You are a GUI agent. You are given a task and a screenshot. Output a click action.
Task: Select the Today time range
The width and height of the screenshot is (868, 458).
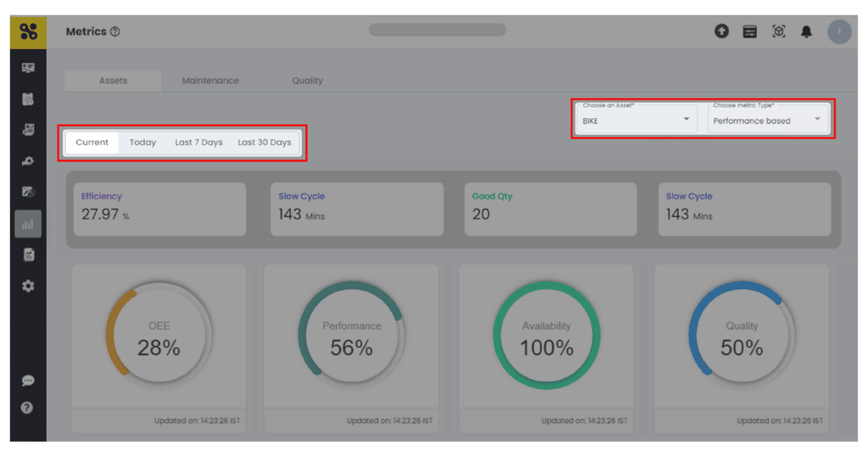click(x=142, y=142)
